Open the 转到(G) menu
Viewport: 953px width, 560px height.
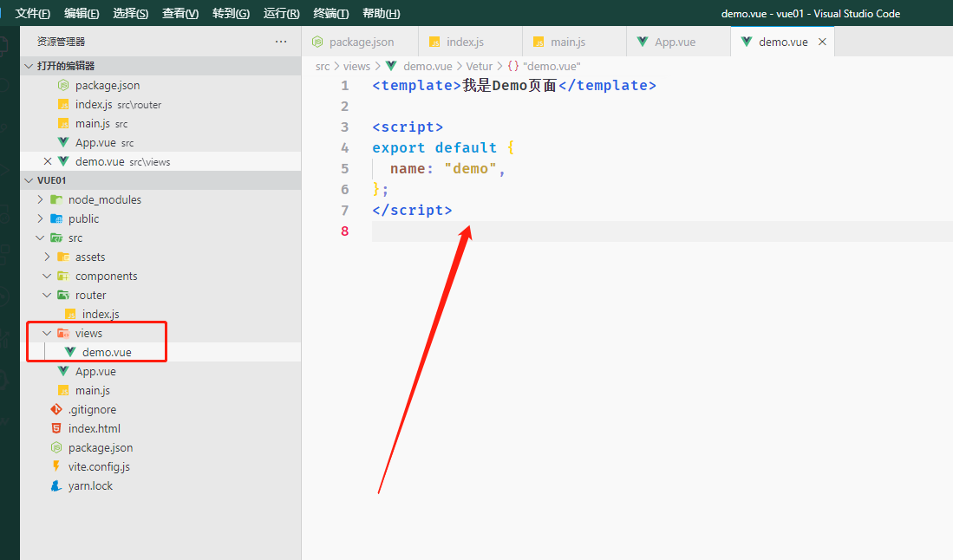tap(231, 13)
